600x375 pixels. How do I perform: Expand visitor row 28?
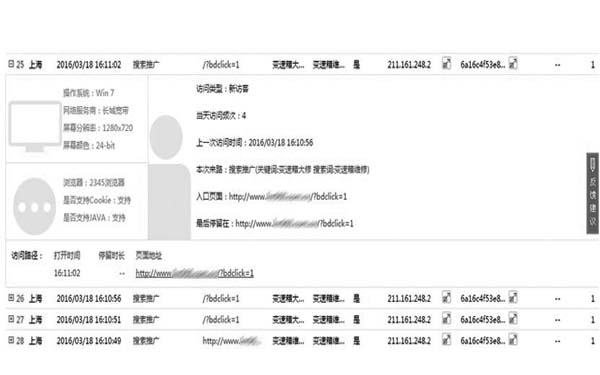tap(11, 340)
